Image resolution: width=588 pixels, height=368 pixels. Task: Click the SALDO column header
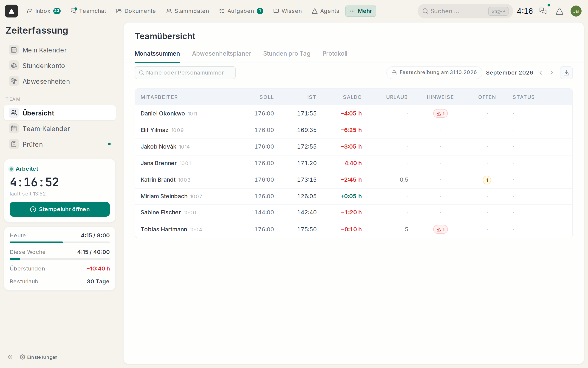352,97
